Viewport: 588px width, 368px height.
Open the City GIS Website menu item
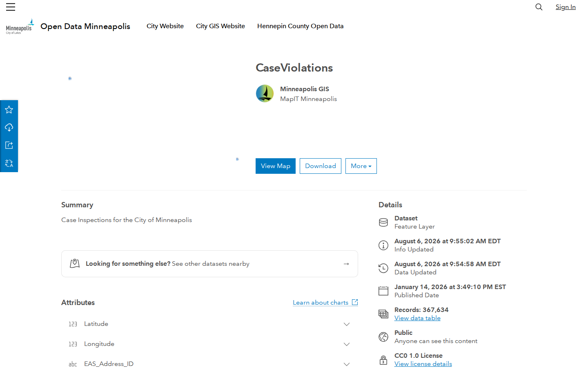tap(220, 26)
